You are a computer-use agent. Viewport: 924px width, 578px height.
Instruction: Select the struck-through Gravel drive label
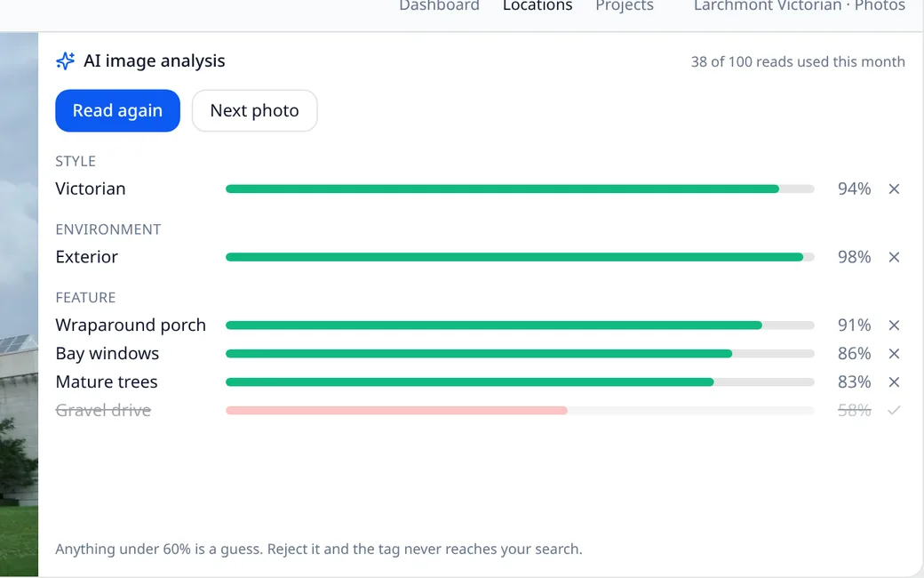103,410
